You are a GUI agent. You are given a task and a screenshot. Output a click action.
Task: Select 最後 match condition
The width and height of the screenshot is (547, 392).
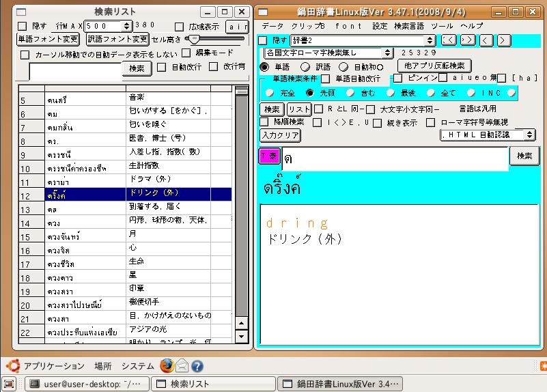click(x=390, y=93)
